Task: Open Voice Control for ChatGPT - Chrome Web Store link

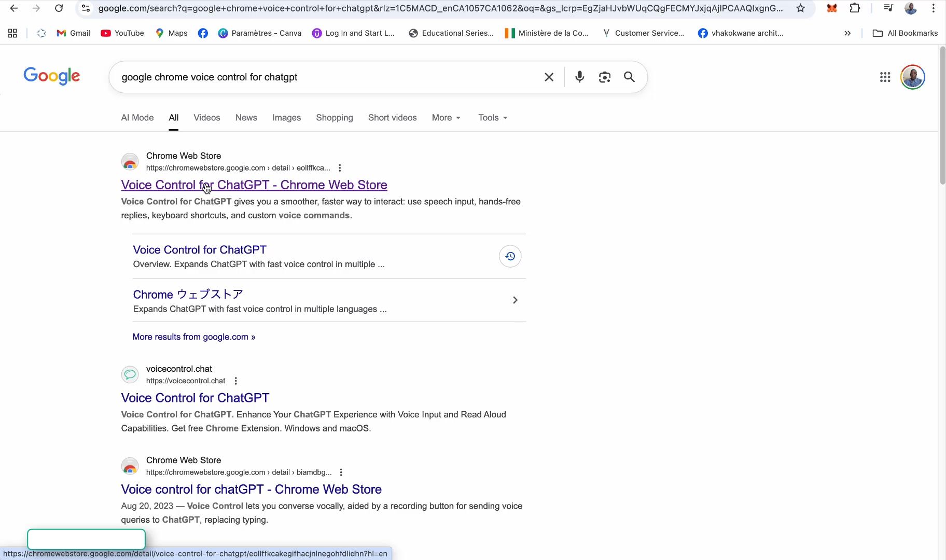Action: click(x=254, y=185)
